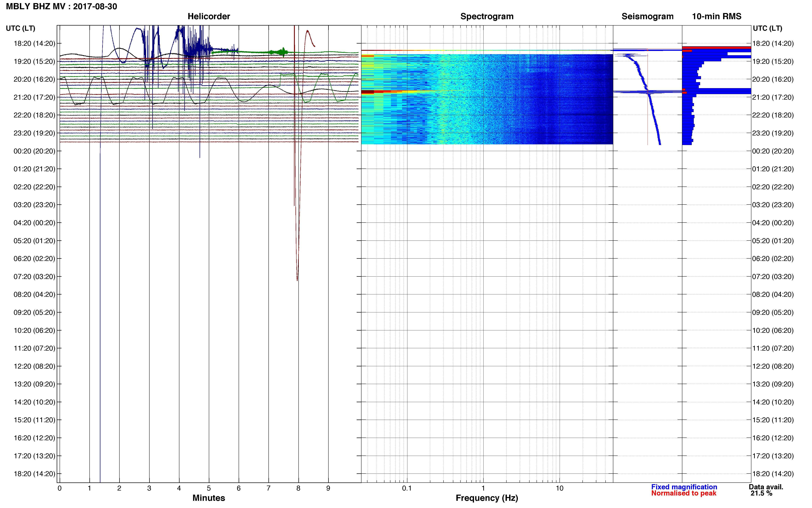The width and height of the screenshot is (812, 508).
Task: Click the right 12:20 (08:20) time label
Action: (x=773, y=366)
